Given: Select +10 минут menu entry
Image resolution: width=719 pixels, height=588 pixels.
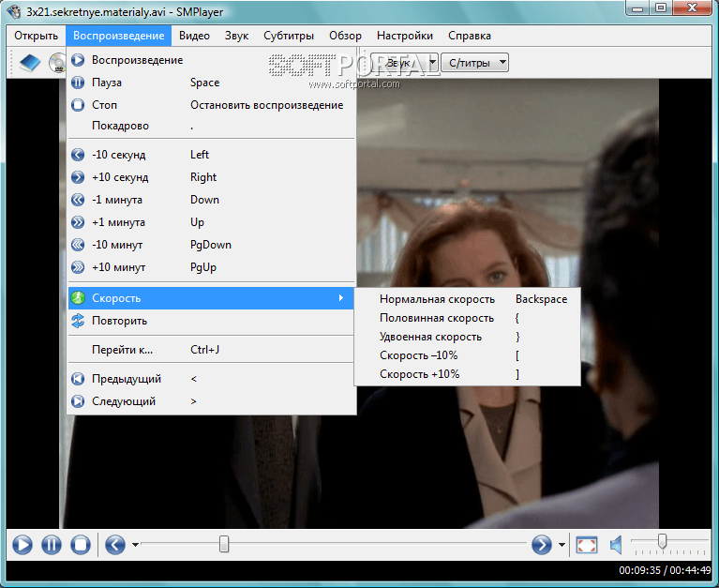Looking at the screenshot, I should click(x=211, y=267).
